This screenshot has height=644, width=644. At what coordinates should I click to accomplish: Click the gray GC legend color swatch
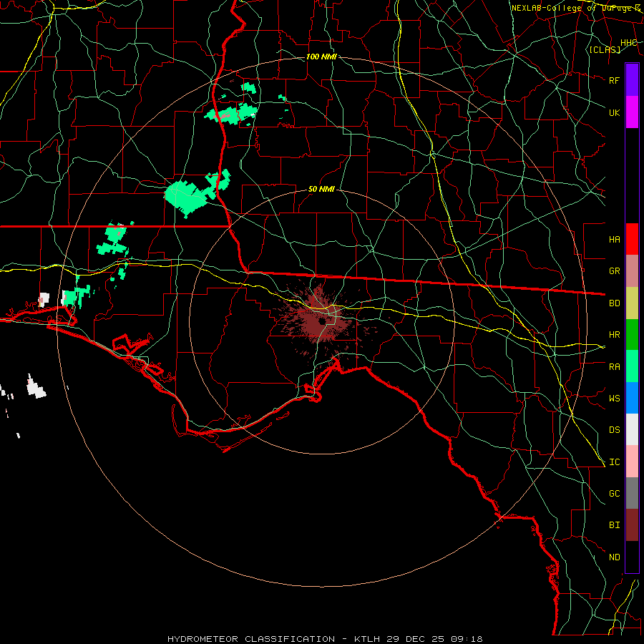632,493
